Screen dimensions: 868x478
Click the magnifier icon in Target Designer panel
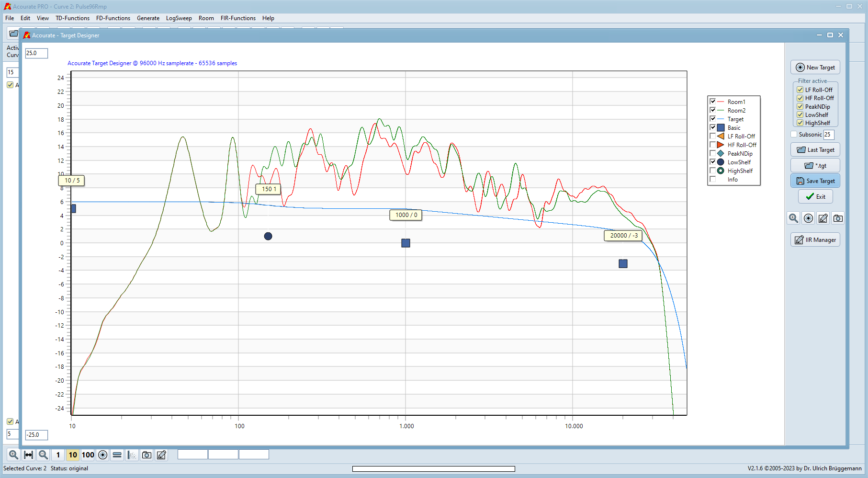793,218
